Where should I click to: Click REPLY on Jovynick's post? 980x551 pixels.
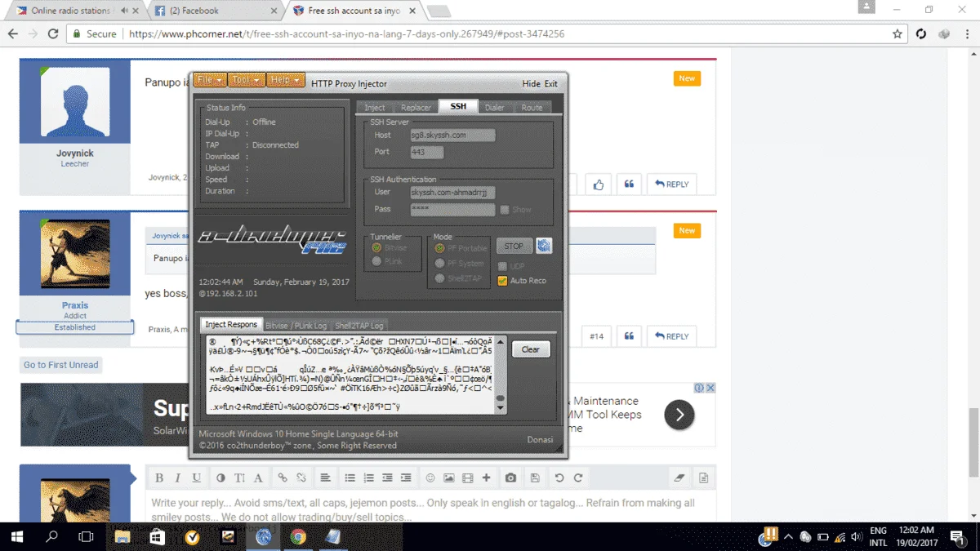672,184
